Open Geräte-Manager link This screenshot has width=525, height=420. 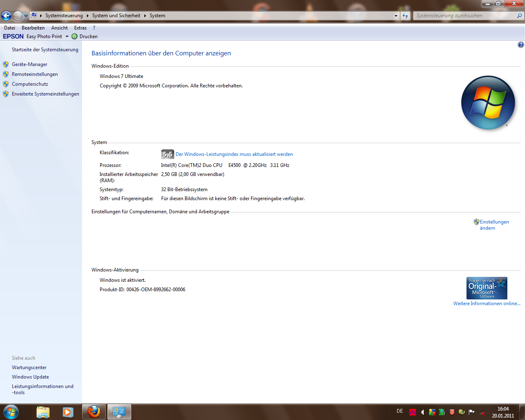pyautogui.click(x=30, y=64)
